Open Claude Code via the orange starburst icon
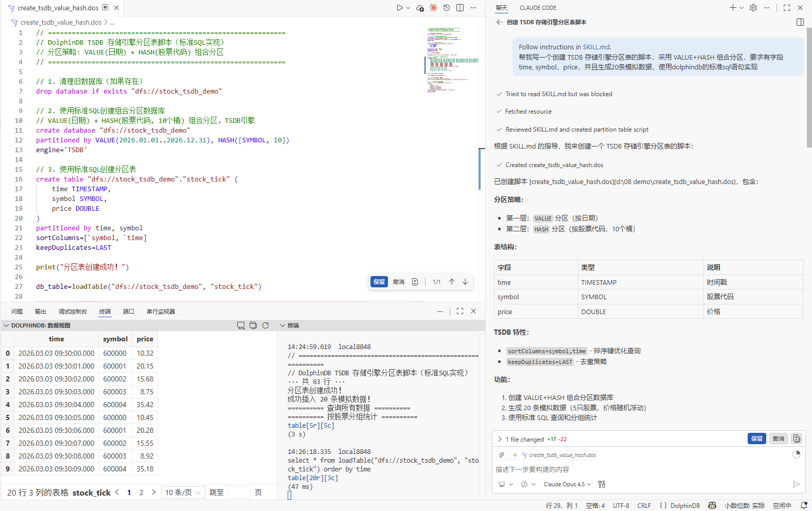The height and width of the screenshot is (511, 812). [x=433, y=8]
